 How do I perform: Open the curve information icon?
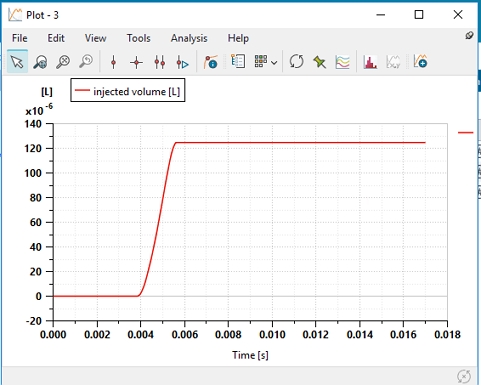coord(211,62)
